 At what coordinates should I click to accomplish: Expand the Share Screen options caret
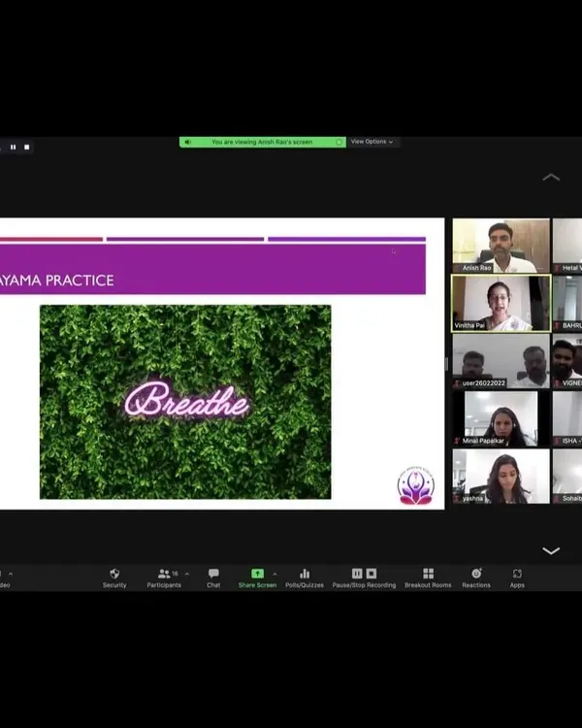[275, 575]
